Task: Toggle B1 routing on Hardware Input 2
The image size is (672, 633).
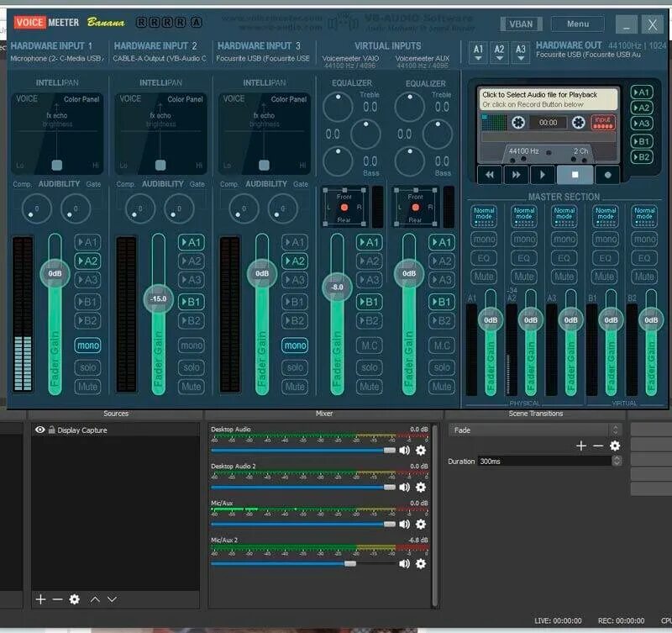Action: [x=192, y=302]
